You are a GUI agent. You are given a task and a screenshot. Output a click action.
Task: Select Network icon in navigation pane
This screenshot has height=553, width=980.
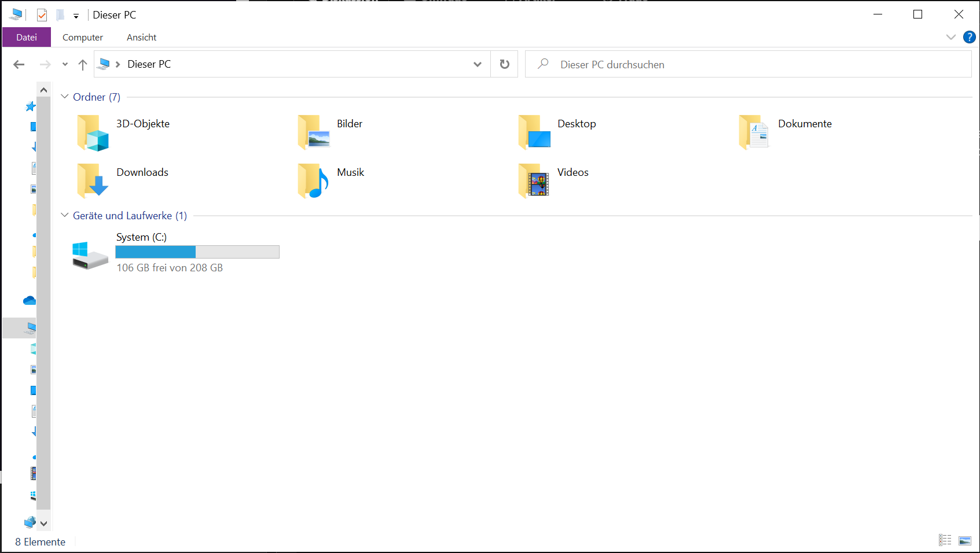pyautogui.click(x=30, y=522)
